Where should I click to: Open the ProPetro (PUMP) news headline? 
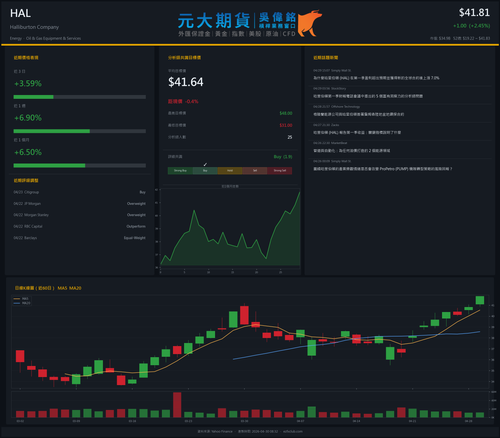tap(383, 169)
